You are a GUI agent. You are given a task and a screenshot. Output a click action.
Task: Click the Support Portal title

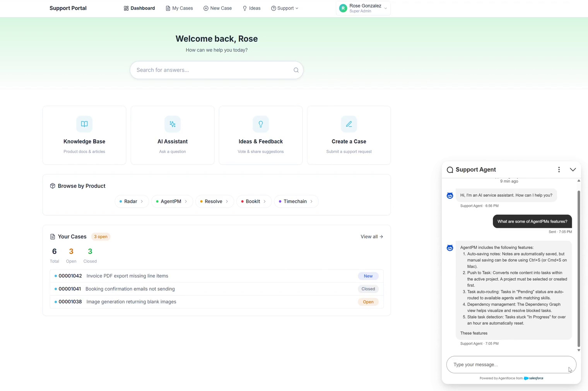pyautogui.click(x=68, y=8)
